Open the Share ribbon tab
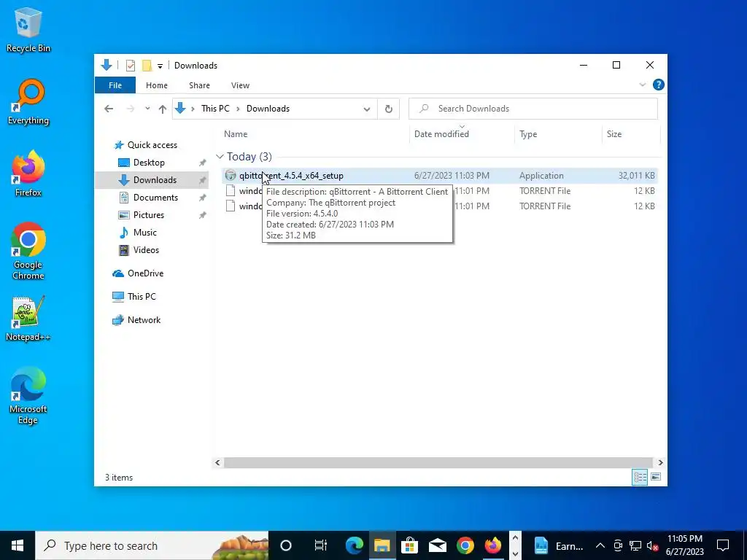Screen dimensions: 747x560 tap(199, 85)
